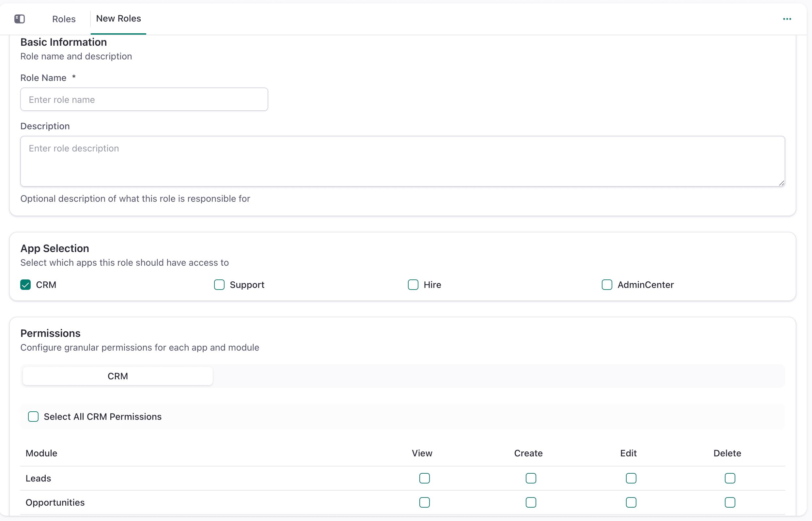812x521 pixels.
Task: Click the Support app label
Action: pyautogui.click(x=247, y=285)
